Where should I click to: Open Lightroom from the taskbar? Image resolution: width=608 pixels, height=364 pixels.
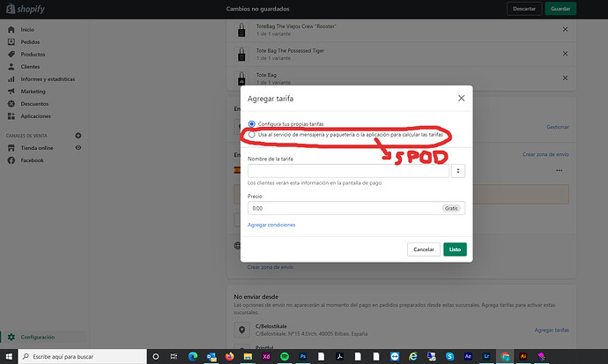pyautogui.click(x=486, y=356)
